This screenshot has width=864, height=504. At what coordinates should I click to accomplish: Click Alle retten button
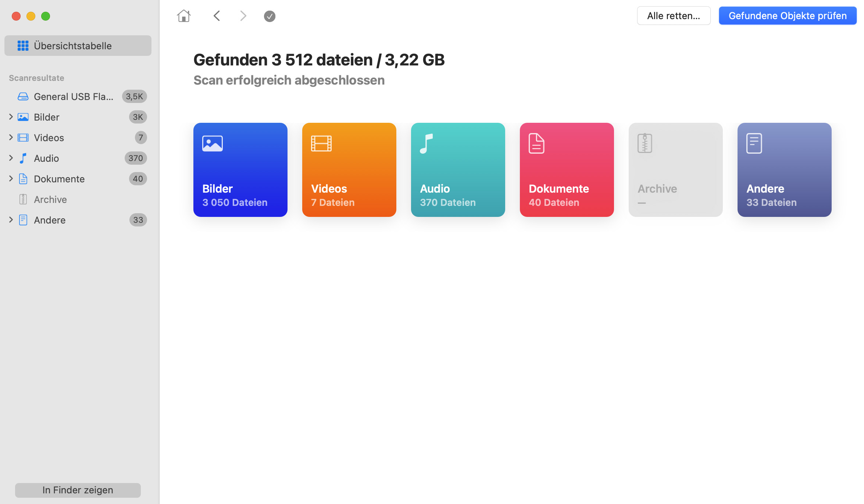673,15
